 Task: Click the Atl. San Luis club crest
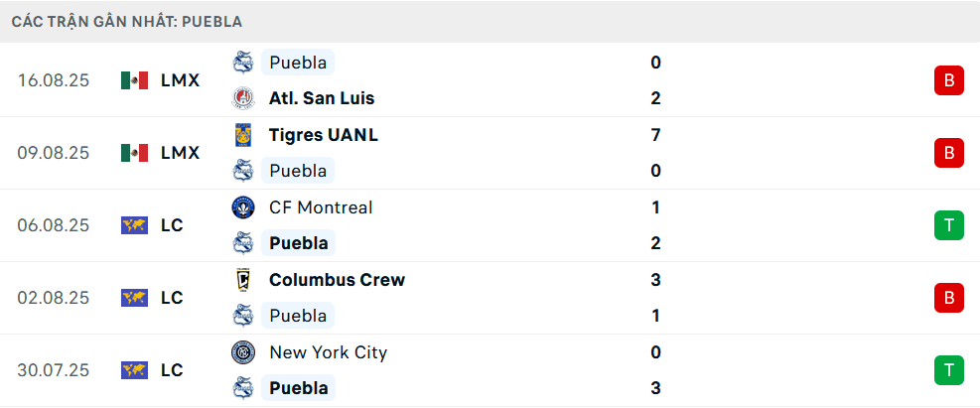click(x=243, y=98)
